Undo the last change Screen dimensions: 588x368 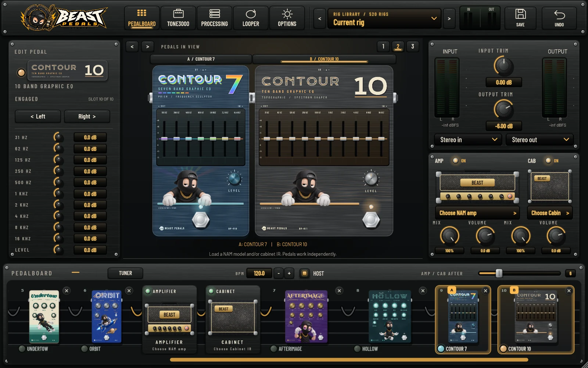pos(559,18)
